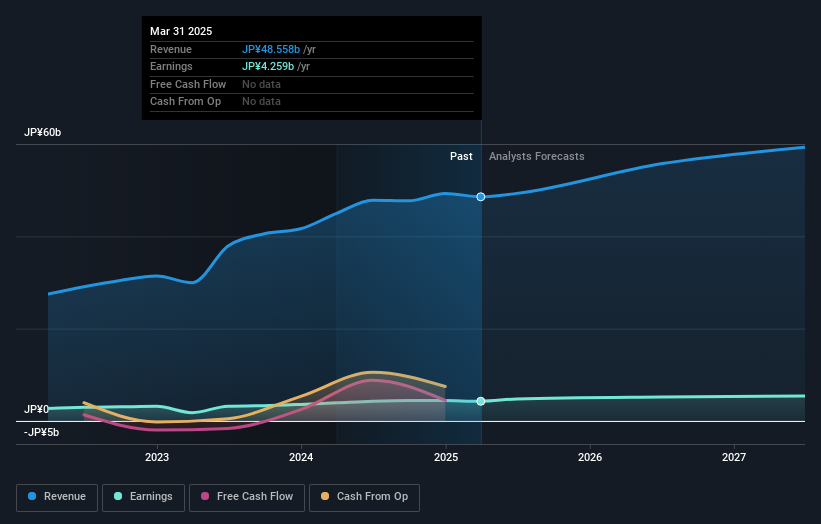The image size is (821, 524).
Task: Toggle the Revenue legend series
Action: [57, 497]
